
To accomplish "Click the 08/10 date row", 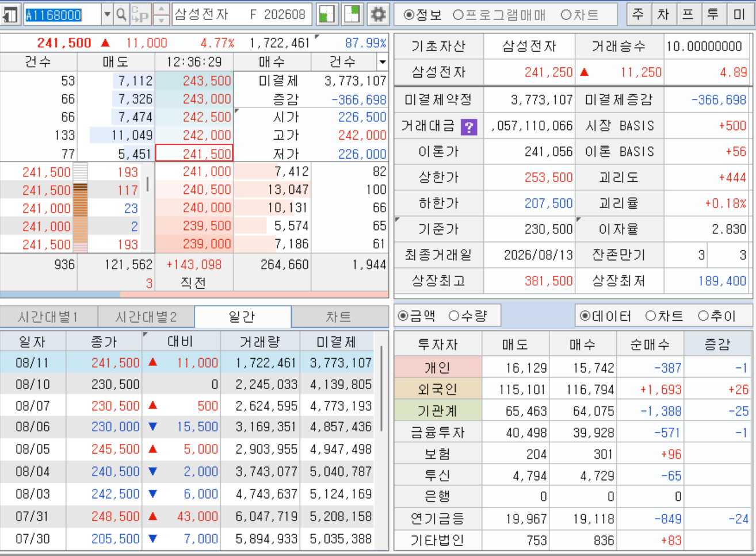I will pyautogui.click(x=187, y=385).
